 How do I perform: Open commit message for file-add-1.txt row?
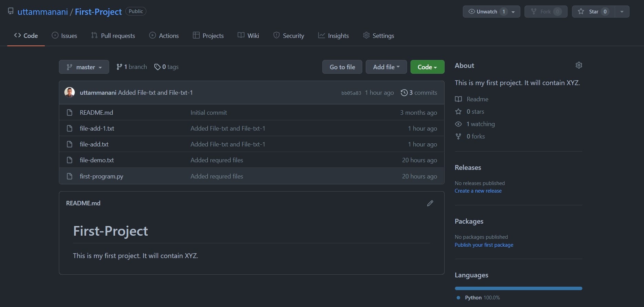click(x=228, y=128)
